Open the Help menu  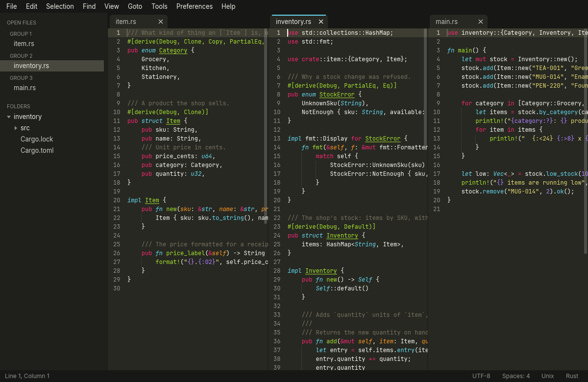[x=228, y=6]
